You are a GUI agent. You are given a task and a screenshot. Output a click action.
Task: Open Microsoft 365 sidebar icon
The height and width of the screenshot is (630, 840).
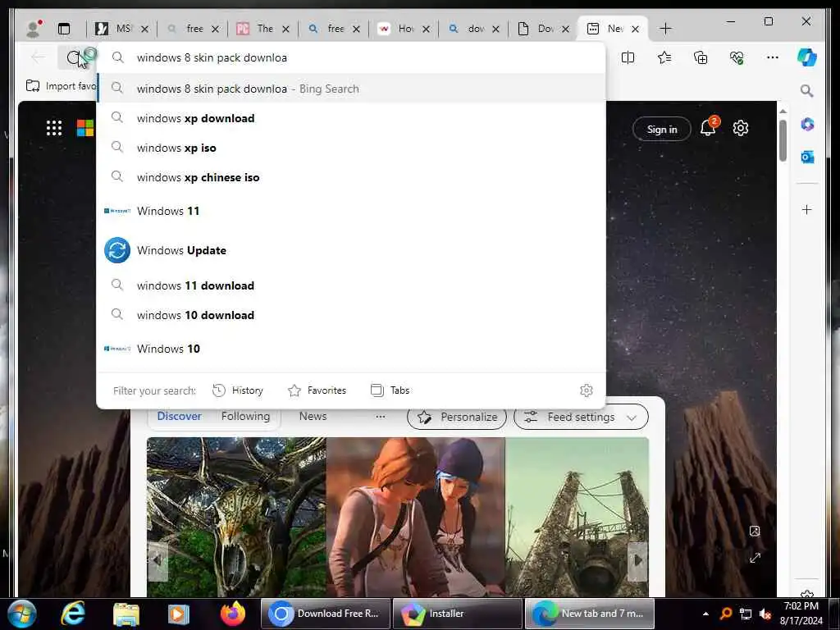point(807,125)
